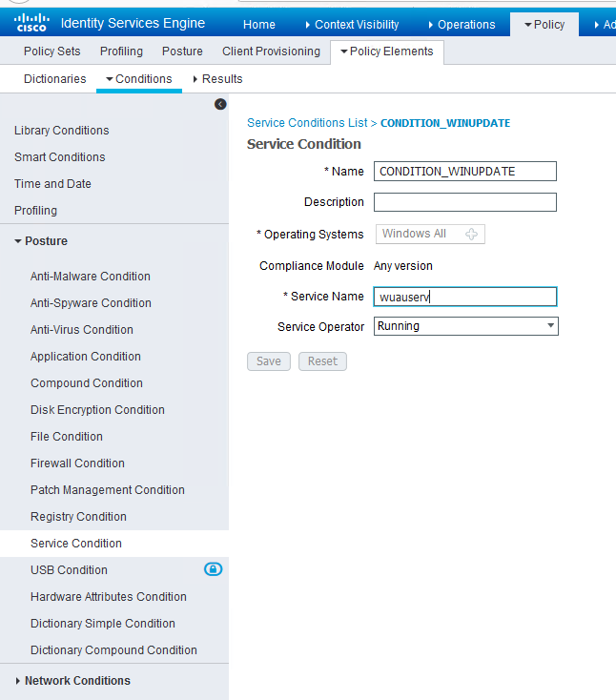Open the Dictionaries tab
The height and width of the screenshot is (700, 616).
pyautogui.click(x=55, y=79)
